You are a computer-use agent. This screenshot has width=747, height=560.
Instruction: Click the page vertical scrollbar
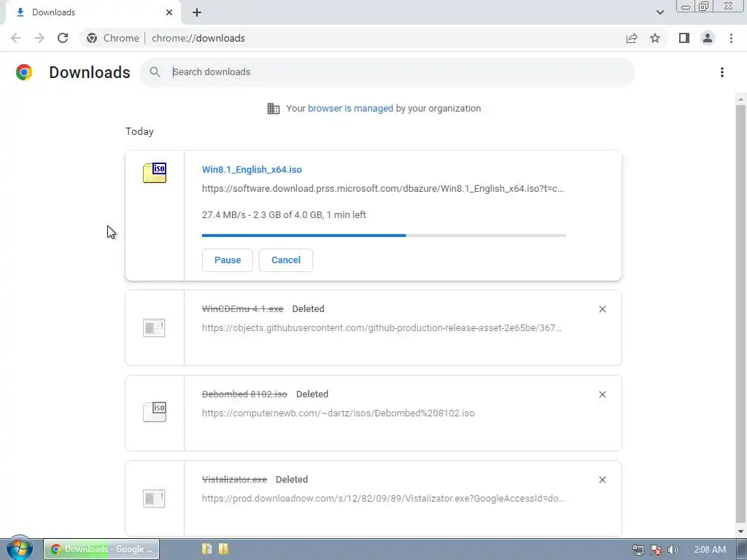coord(740,314)
